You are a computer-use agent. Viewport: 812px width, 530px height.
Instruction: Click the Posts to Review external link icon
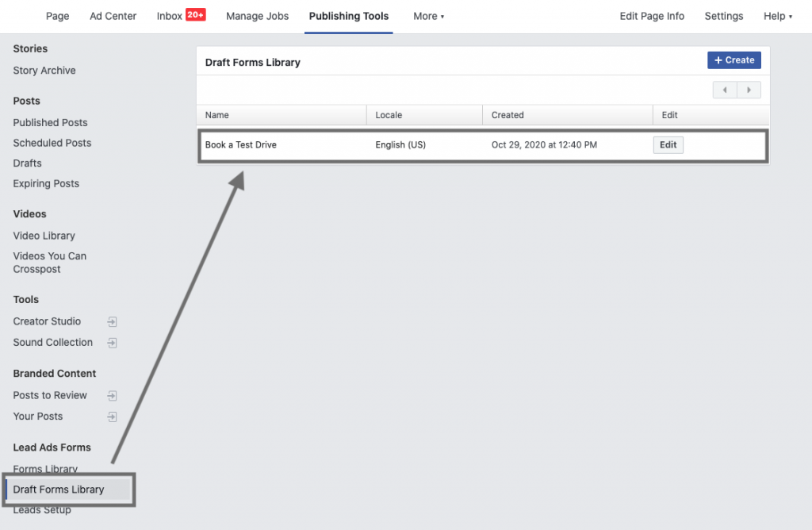pyautogui.click(x=112, y=396)
